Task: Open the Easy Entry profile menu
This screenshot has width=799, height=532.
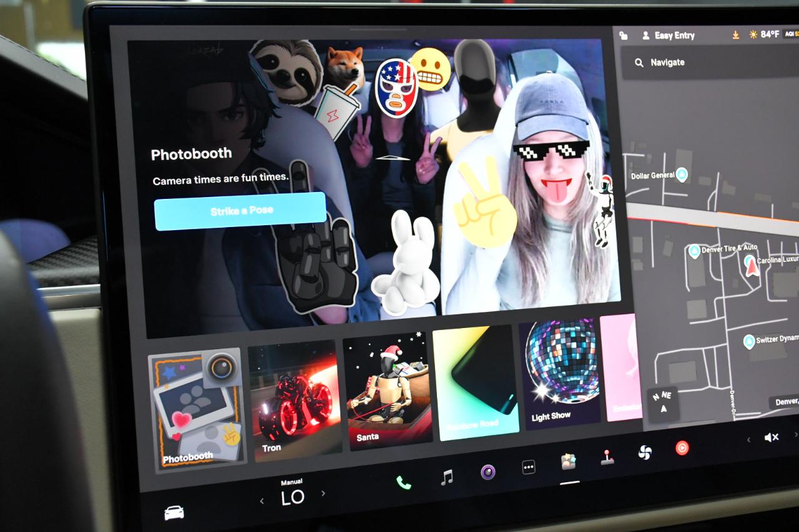Action: [x=668, y=36]
